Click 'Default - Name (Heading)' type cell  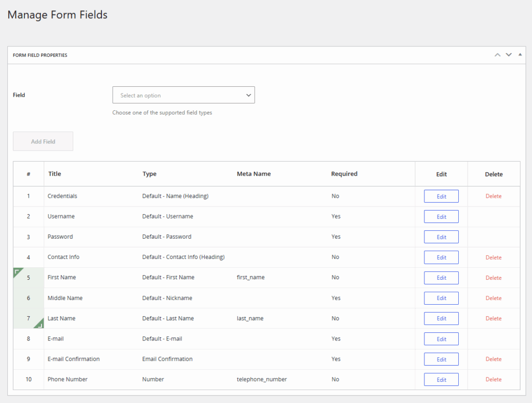(x=176, y=196)
